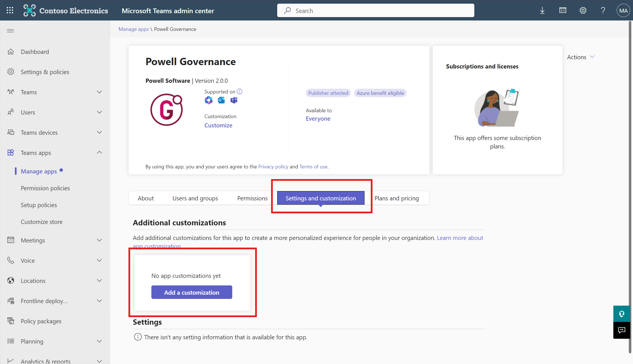Screen dimensions: 633x364
Task: Expand the Planning nav chevron
Action: pyautogui.click(x=99, y=341)
